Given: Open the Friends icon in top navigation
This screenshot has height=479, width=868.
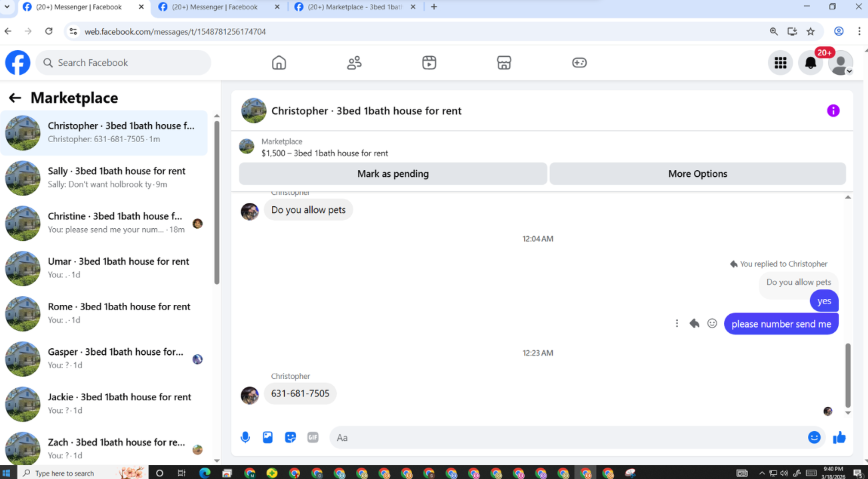Looking at the screenshot, I should pyautogui.click(x=354, y=63).
